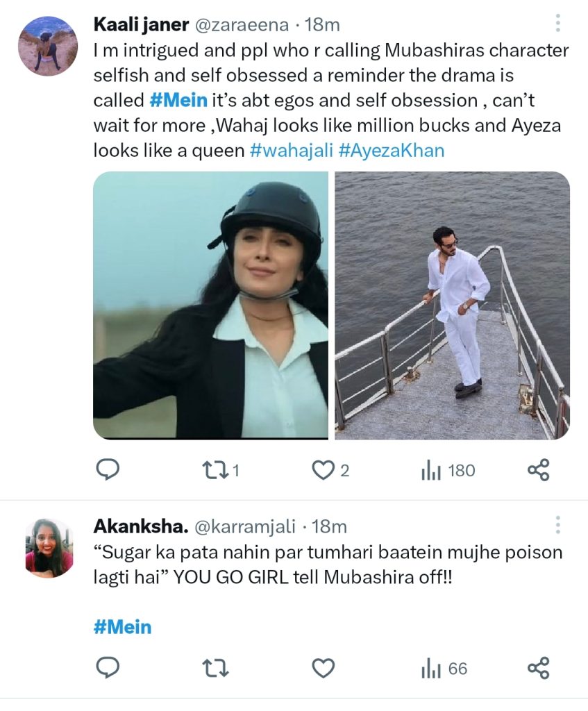Screen dimensions: 588x711
Task: Open more options on Kaali janer's tweet
Action: coord(557,25)
